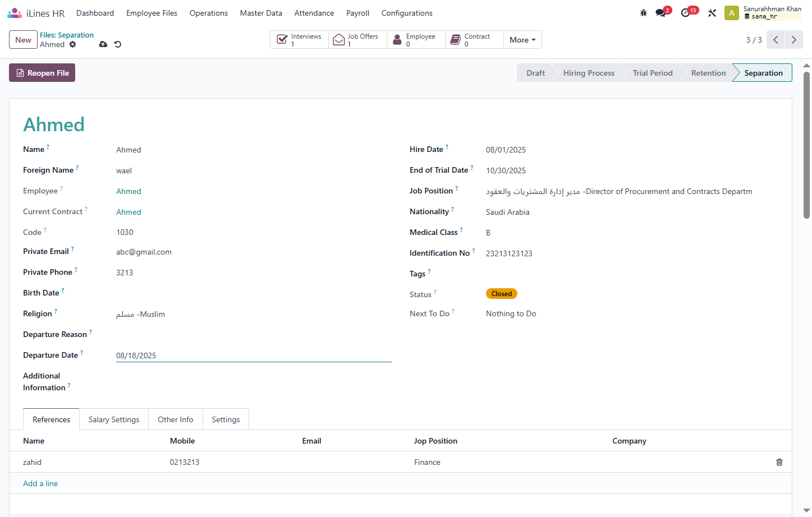Open the Ahmed Current Contract link

129,212
